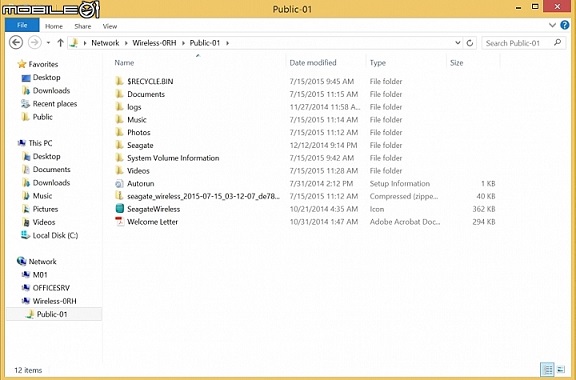The image size is (576, 380).
Task: Open Public under Favorites
Action: (x=43, y=117)
